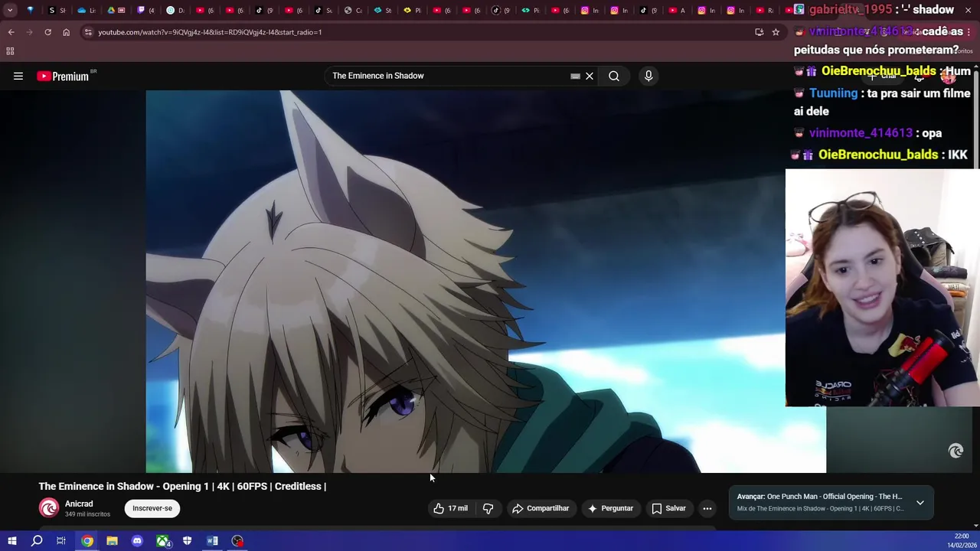Click the video player to pause
Screen dimensions: 980x551
coord(485,282)
